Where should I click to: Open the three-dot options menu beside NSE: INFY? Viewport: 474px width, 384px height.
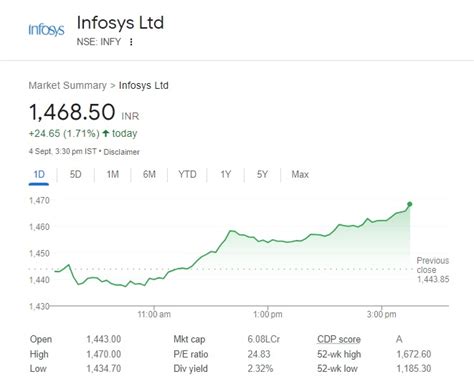(x=131, y=42)
